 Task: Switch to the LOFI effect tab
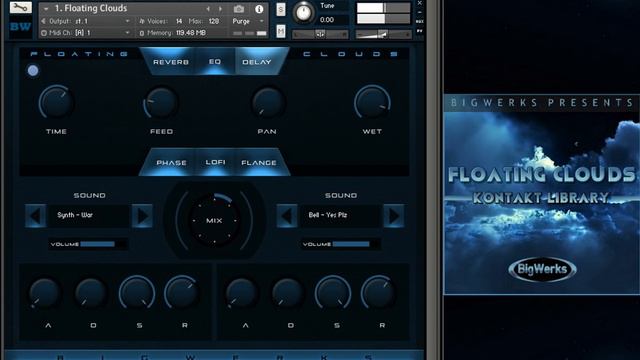[215, 162]
